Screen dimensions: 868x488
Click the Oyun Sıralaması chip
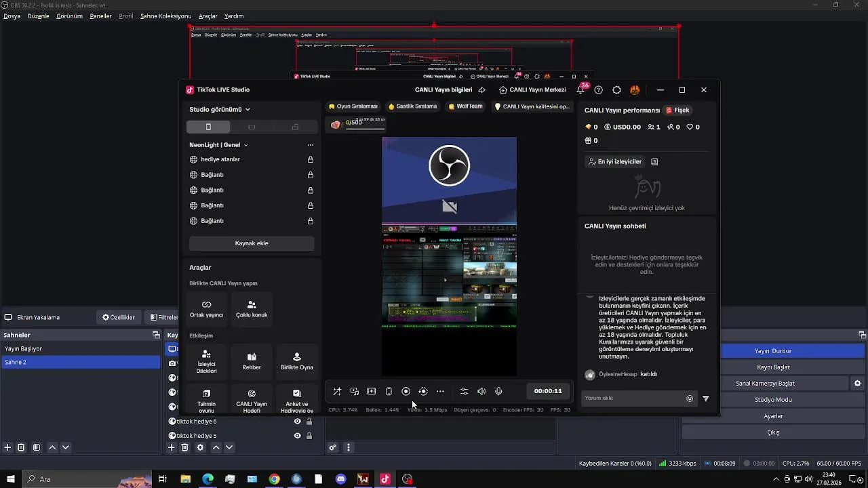353,106
